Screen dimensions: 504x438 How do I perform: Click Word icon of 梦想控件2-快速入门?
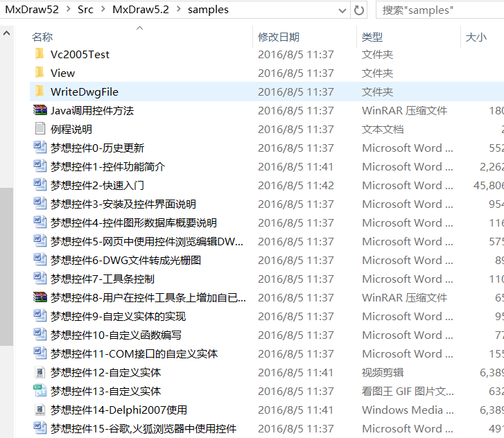point(40,185)
